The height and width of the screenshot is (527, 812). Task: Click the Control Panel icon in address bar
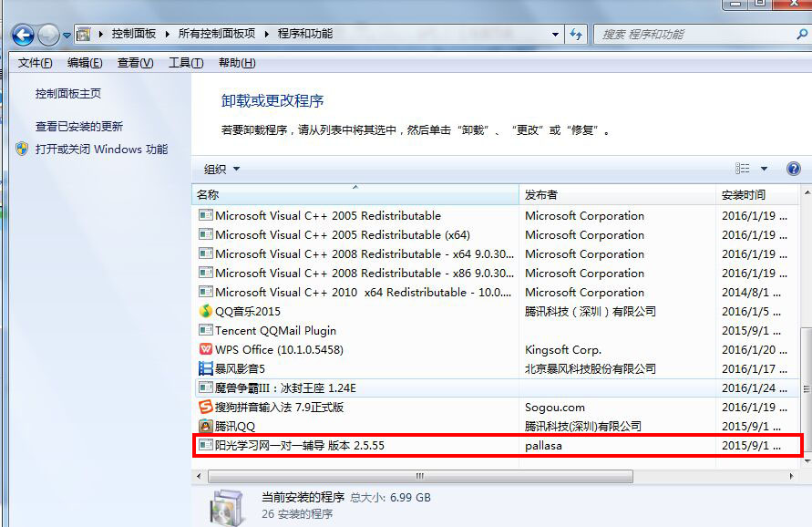(83, 35)
